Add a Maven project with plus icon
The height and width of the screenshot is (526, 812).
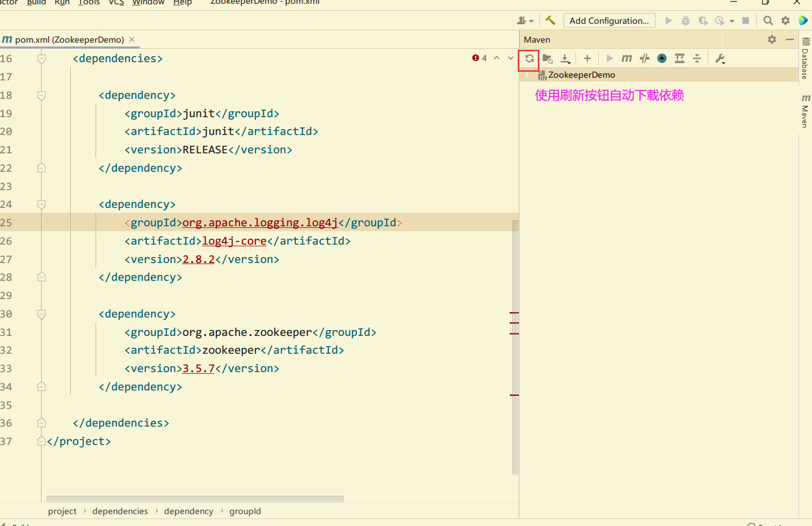pos(587,58)
